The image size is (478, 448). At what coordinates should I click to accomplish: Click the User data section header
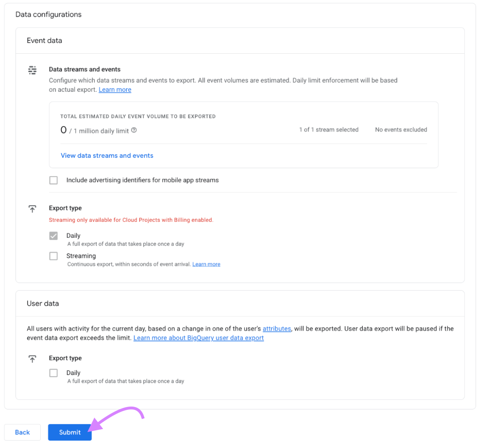pos(43,303)
